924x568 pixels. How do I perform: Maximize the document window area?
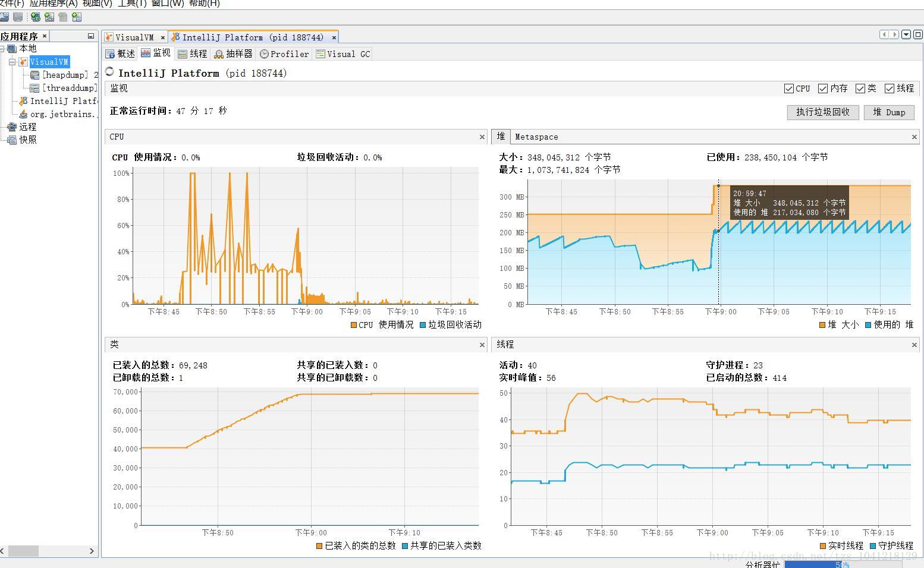click(918, 34)
